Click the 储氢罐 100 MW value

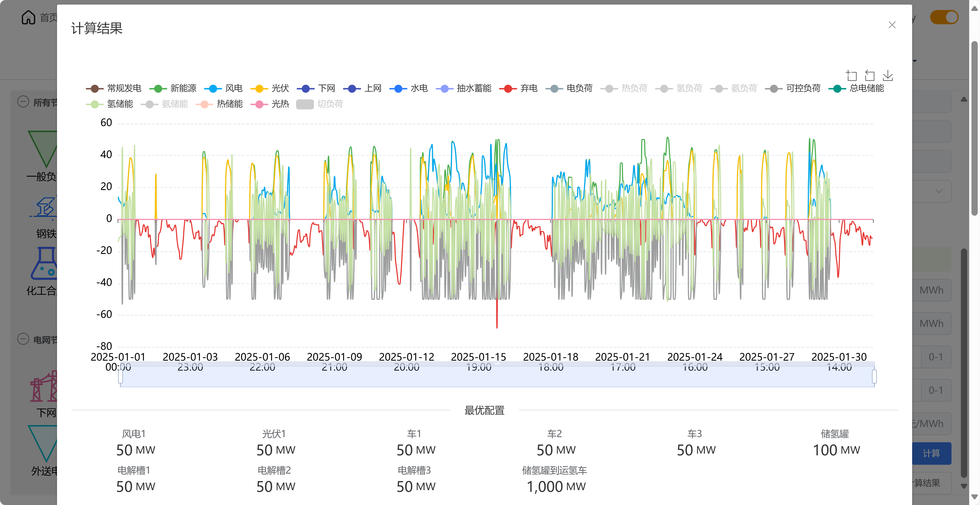tap(836, 450)
